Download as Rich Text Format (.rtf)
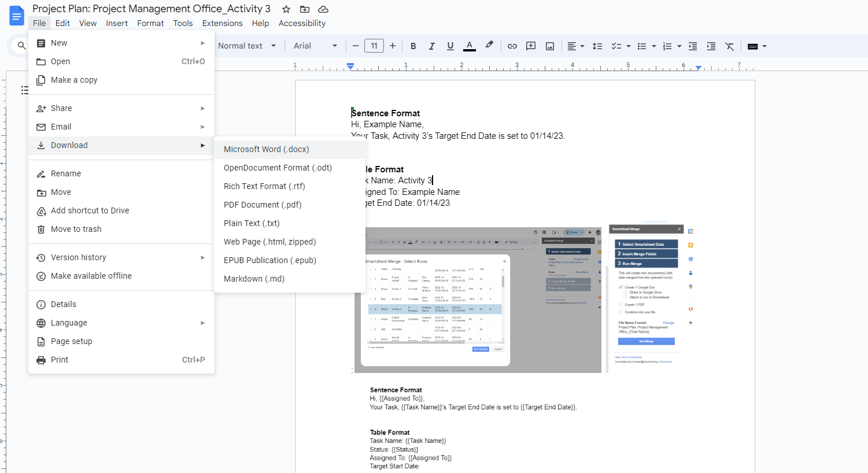This screenshot has width=868, height=473. pos(290,186)
